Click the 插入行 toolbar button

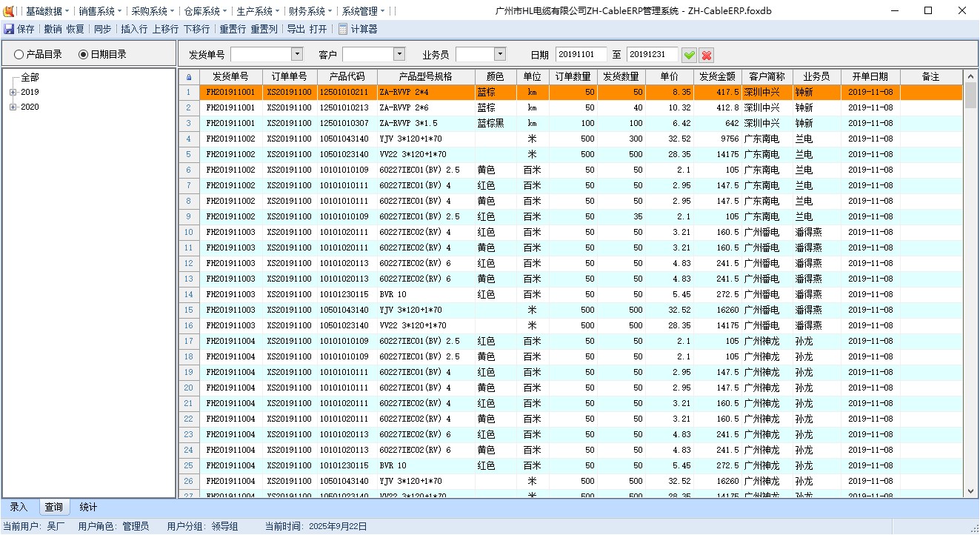click(x=134, y=29)
